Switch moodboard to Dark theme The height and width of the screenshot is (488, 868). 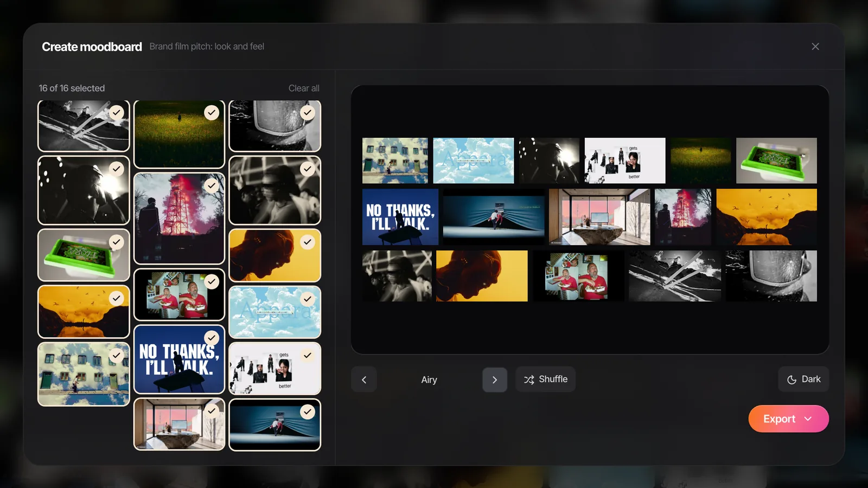click(x=803, y=380)
